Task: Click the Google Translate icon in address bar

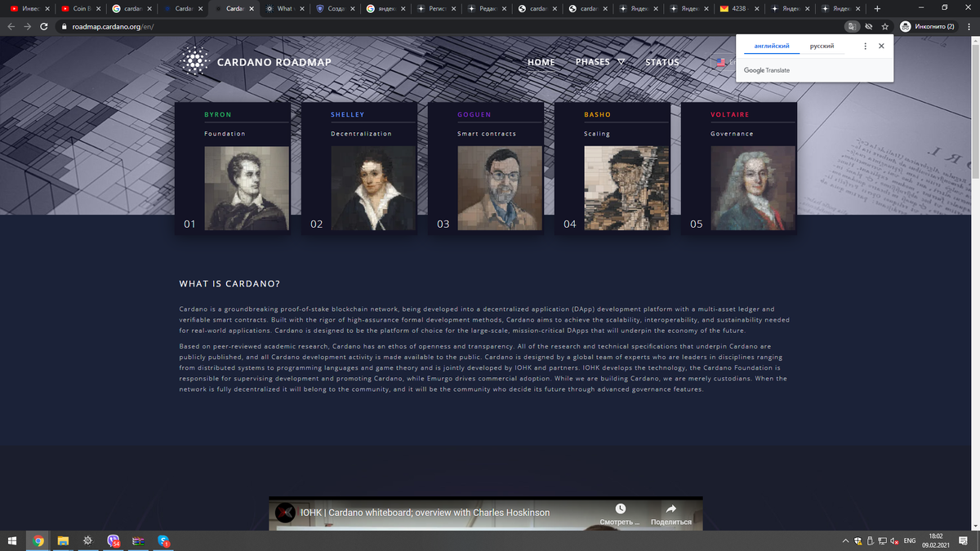Action: (852, 26)
